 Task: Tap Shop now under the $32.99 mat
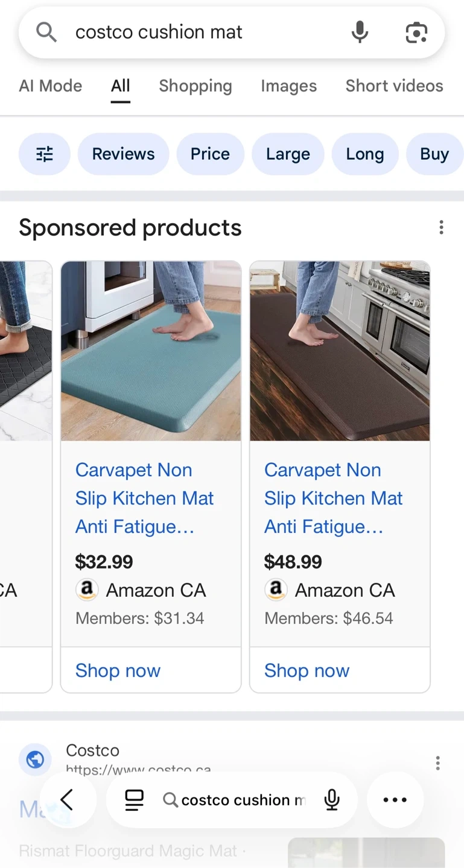click(118, 670)
